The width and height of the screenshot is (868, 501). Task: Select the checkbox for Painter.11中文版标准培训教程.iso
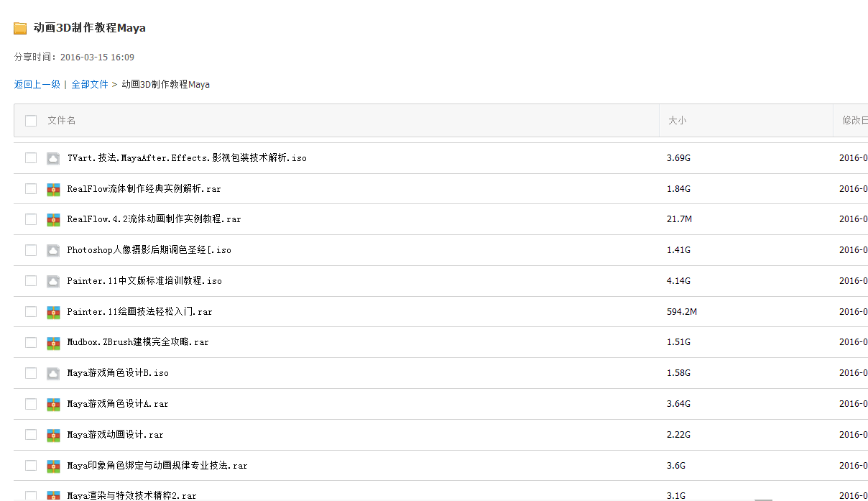[31, 281]
